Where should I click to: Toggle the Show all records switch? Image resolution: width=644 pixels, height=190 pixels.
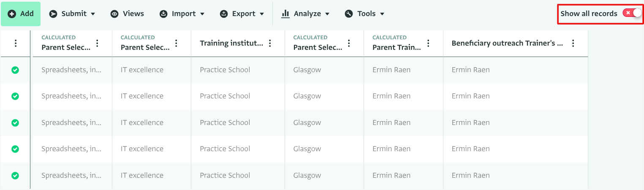pos(632,14)
